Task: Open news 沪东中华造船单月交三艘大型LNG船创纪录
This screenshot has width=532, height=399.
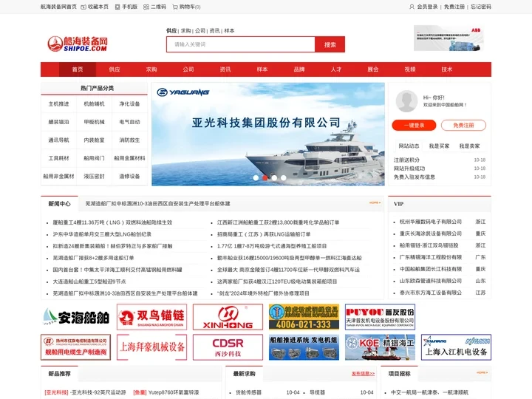Action: coord(102,234)
